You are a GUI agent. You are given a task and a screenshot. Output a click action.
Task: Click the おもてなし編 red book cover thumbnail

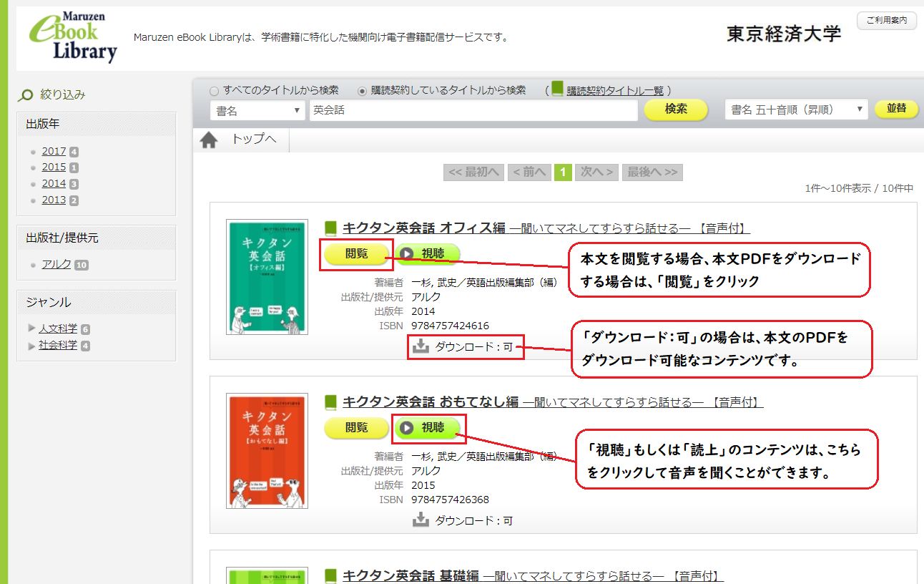pos(267,450)
